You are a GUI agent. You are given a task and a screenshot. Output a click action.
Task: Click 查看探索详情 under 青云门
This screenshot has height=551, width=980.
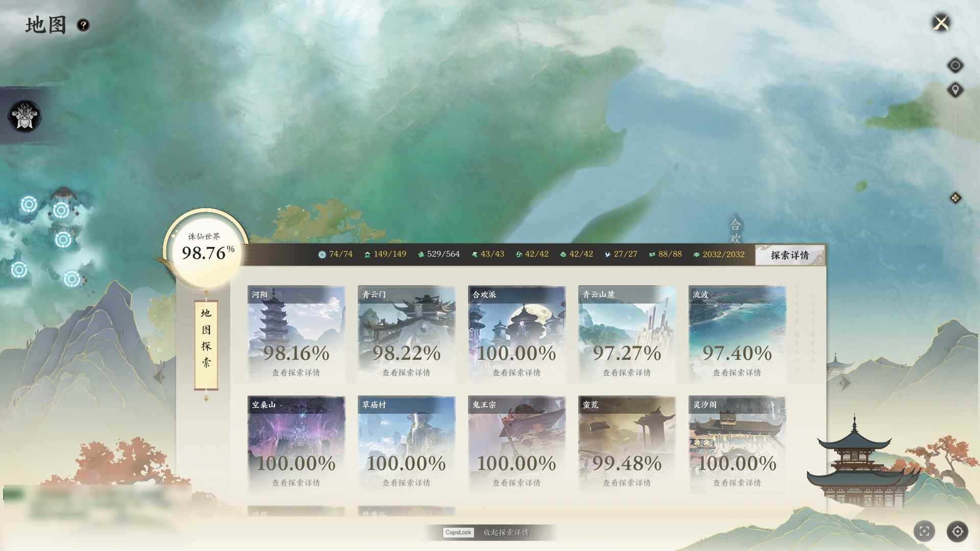click(406, 373)
